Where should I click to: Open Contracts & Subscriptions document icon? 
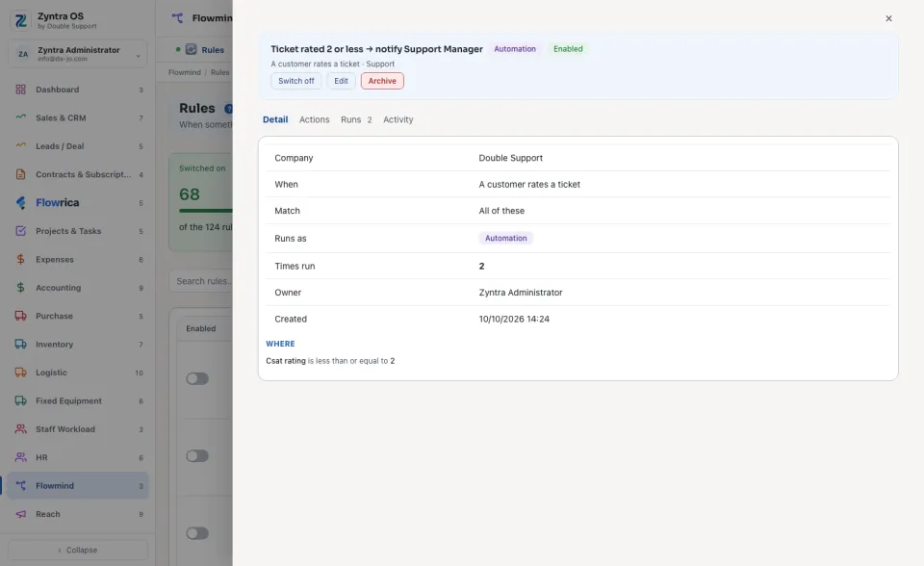tap(20, 174)
